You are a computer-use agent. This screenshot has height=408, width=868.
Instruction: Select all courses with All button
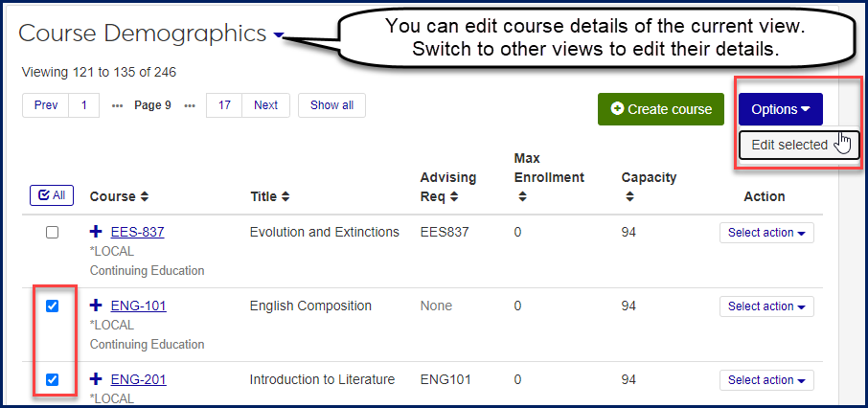tap(52, 195)
